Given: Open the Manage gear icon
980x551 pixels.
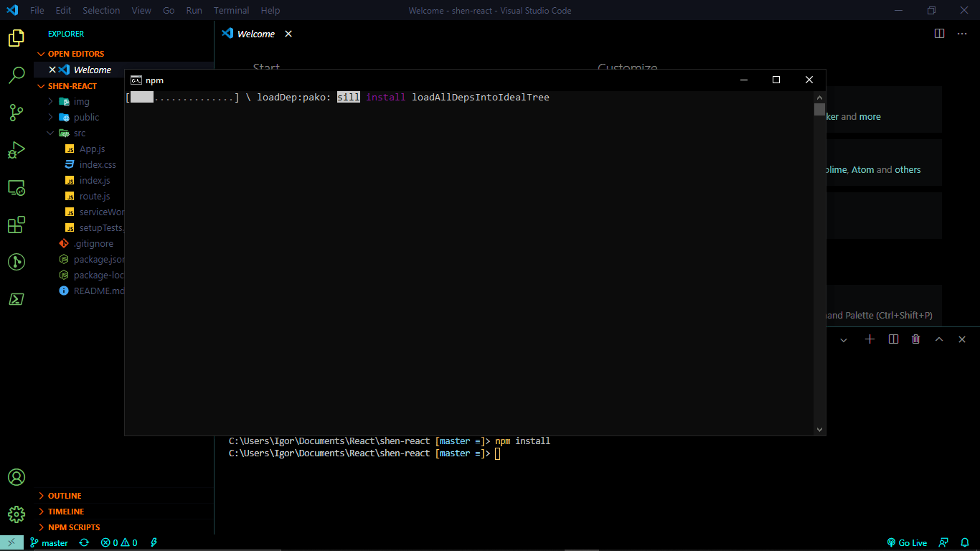Looking at the screenshot, I should point(17,514).
